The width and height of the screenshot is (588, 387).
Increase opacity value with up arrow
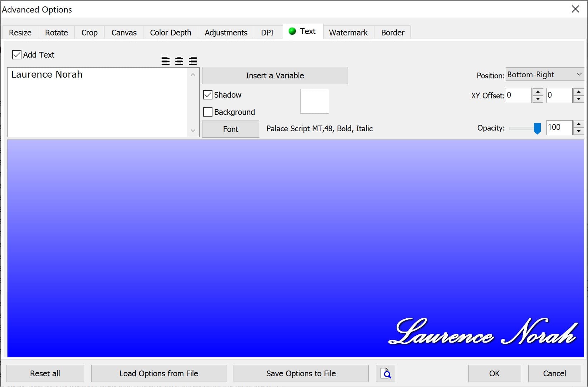[578, 124]
